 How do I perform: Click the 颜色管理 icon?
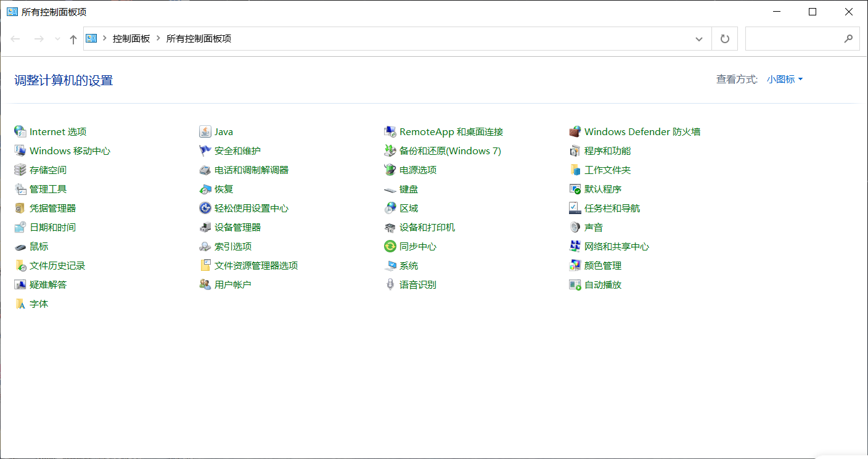coord(575,265)
